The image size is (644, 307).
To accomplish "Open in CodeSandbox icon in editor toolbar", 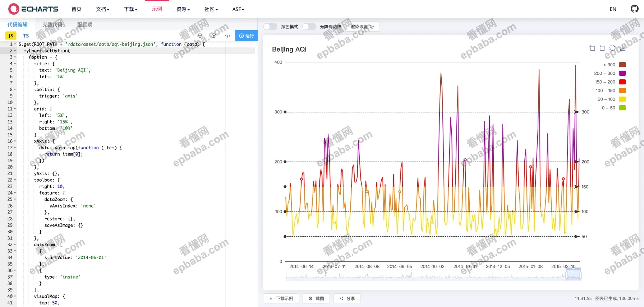I will click(200, 36).
